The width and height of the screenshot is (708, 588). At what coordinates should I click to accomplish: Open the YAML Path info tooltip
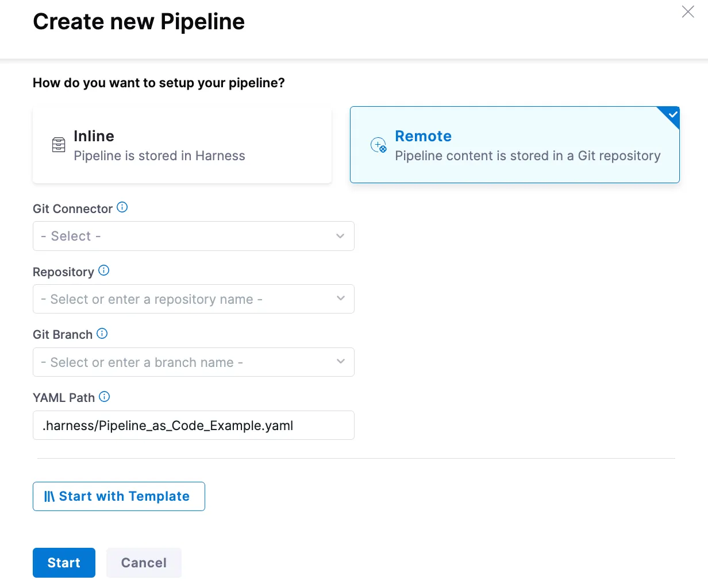(104, 396)
